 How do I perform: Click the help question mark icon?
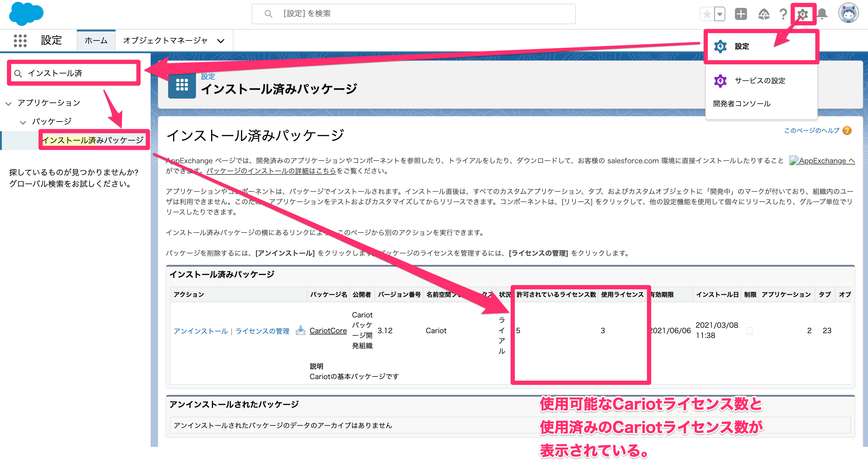pyautogui.click(x=783, y=14)
